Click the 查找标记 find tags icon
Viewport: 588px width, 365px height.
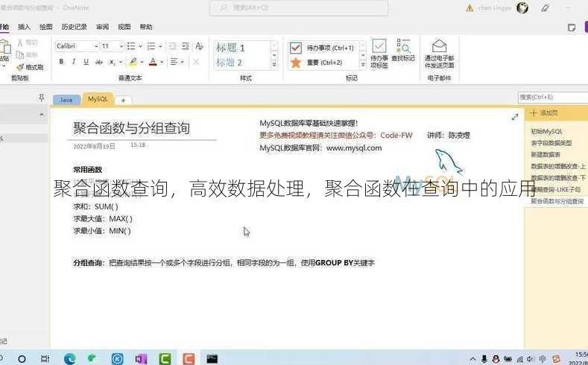(x=403, y=50)
